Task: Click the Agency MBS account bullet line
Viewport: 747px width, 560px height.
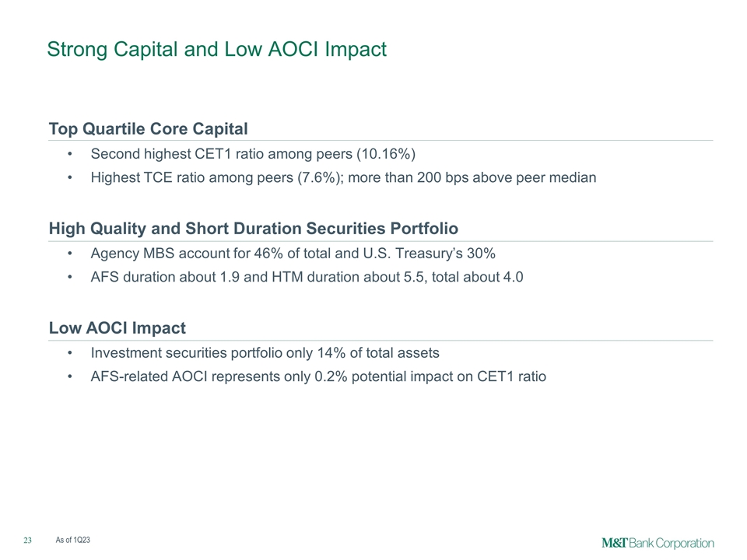Action: pos(293,254)
